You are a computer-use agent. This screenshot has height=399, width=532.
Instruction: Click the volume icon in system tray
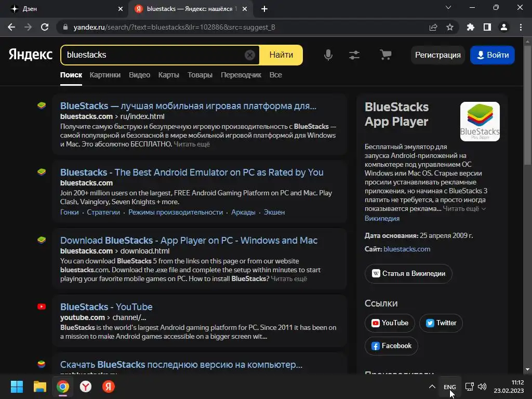482,387
